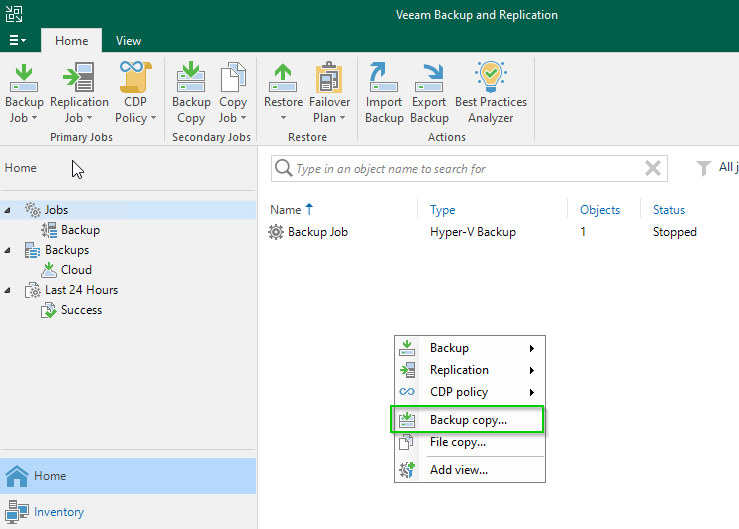This screenshot has width=739, height=529.
Task: Collapse the Jobs tree node
Action: [7, 210]
